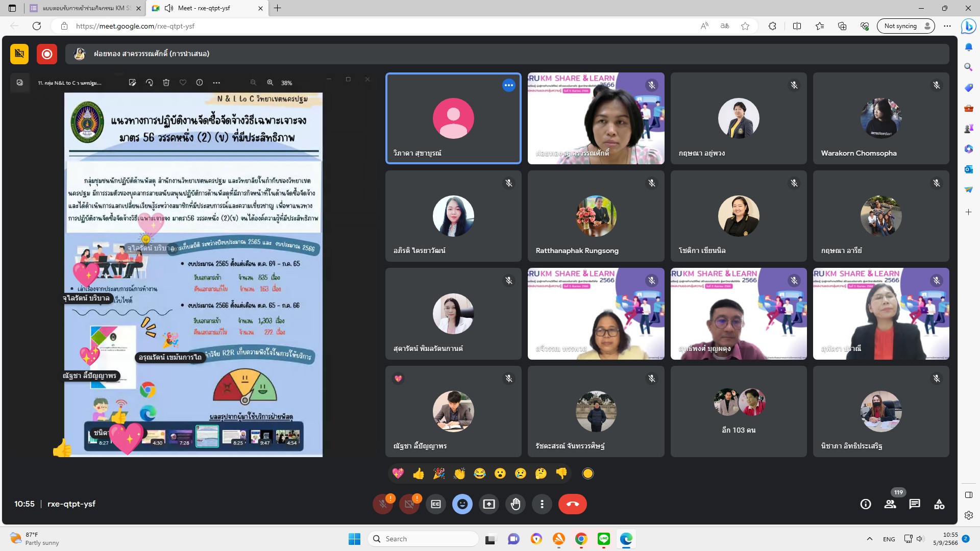Send the clapping hands reaction
Viewport: 980px width, 551px height.
459,473
